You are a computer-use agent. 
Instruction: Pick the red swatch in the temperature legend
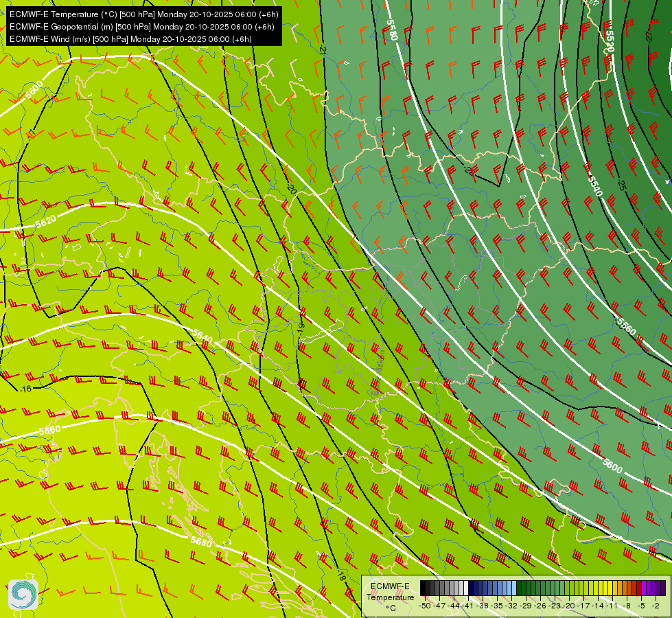[638, 588]
